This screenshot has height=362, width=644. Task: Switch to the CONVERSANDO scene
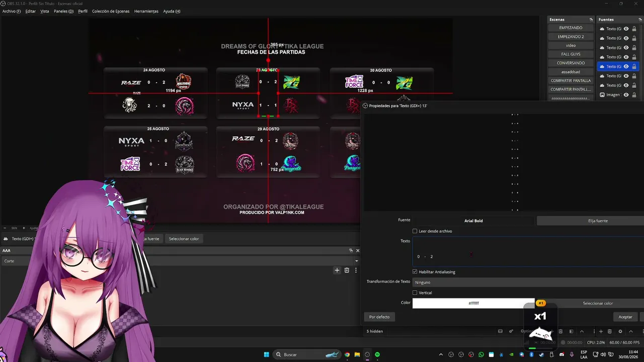[x=571, y=63]
